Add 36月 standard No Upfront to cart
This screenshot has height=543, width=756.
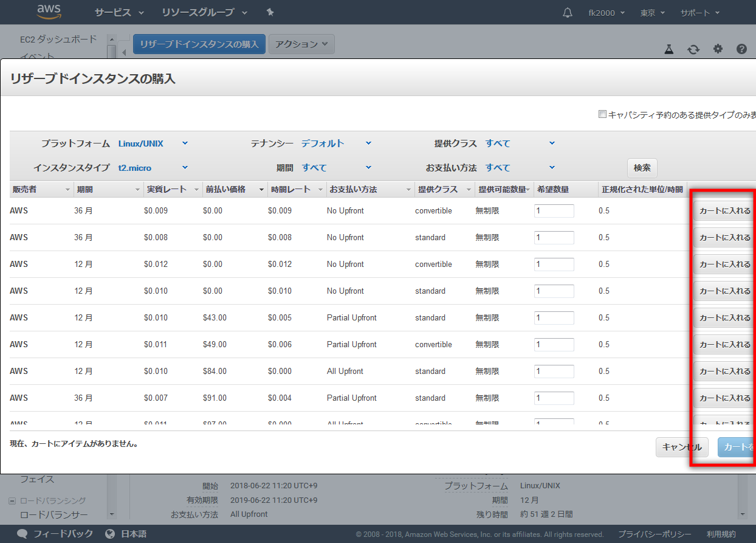[724, 238]
